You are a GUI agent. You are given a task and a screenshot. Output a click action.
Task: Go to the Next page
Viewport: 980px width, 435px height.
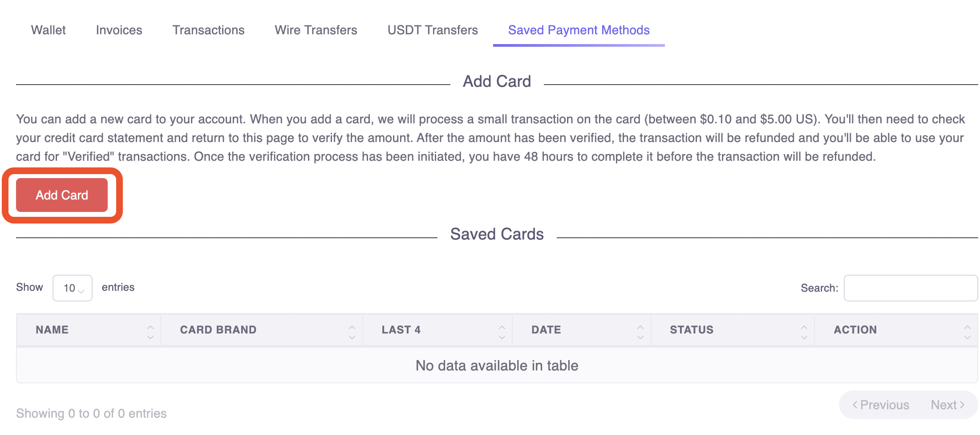tap(948, 405)
